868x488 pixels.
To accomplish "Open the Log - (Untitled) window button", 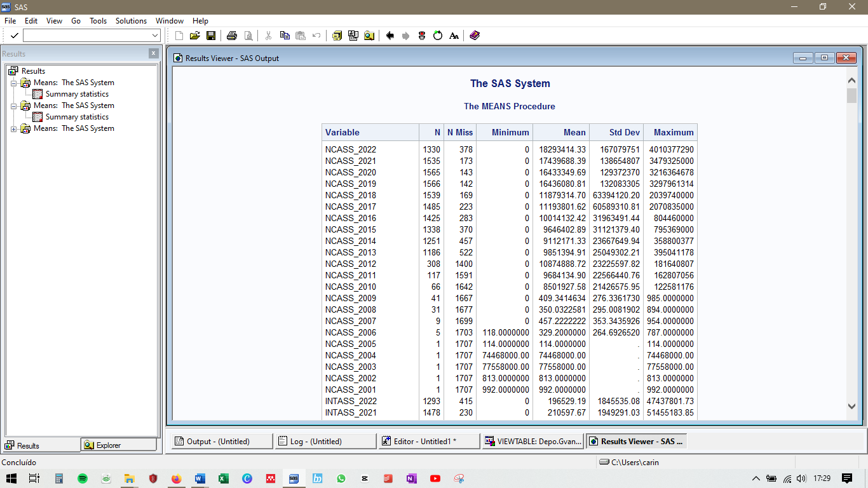I will pos(325,441).
